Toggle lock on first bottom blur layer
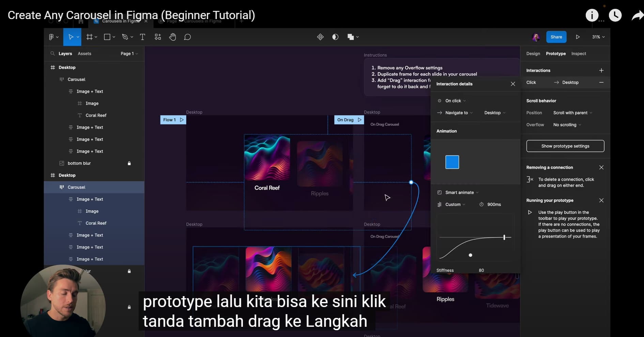644x337 pixels. [129, 163]
